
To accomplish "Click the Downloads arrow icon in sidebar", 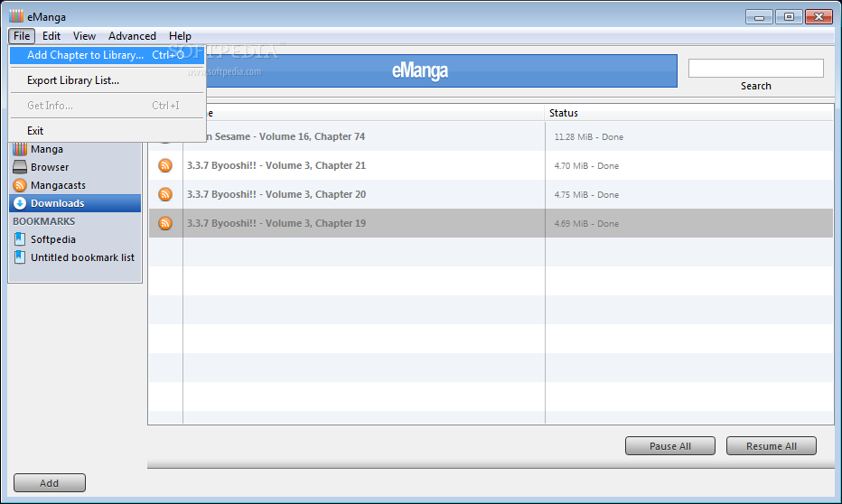I will [x=20, y=203].
